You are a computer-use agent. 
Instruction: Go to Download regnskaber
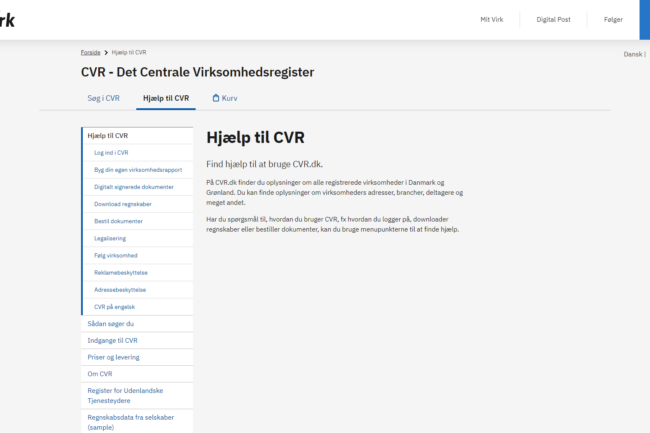(122, 204)
